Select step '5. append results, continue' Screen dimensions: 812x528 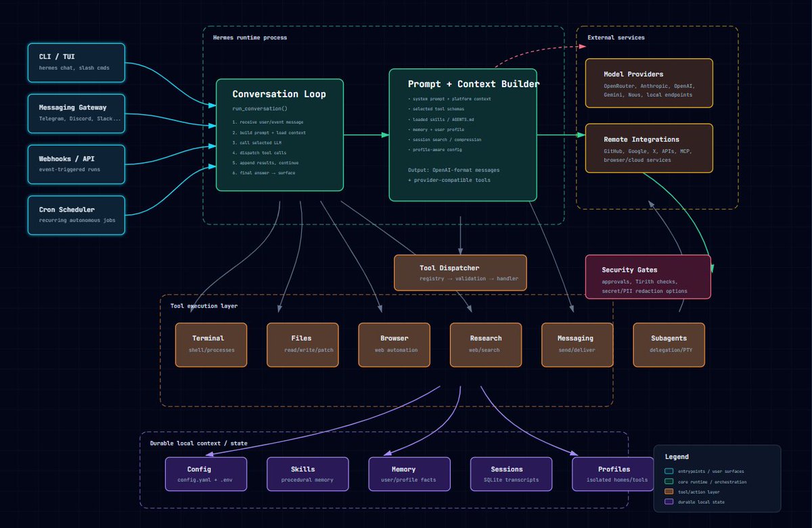[265, 163]
